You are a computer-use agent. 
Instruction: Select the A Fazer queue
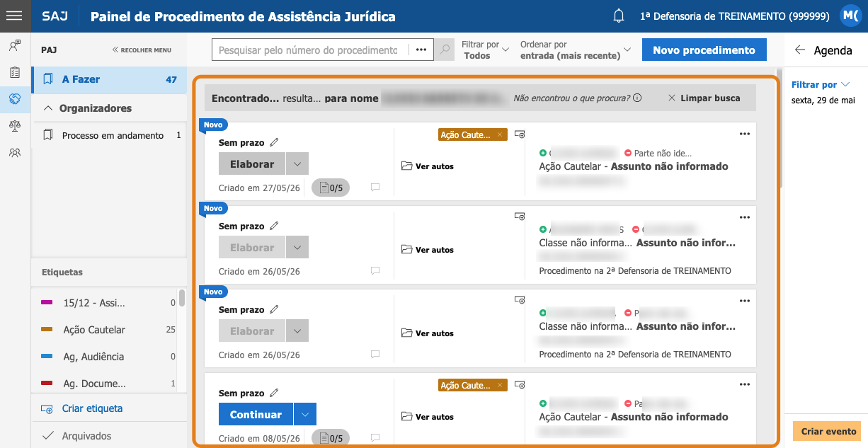point(109,80)
